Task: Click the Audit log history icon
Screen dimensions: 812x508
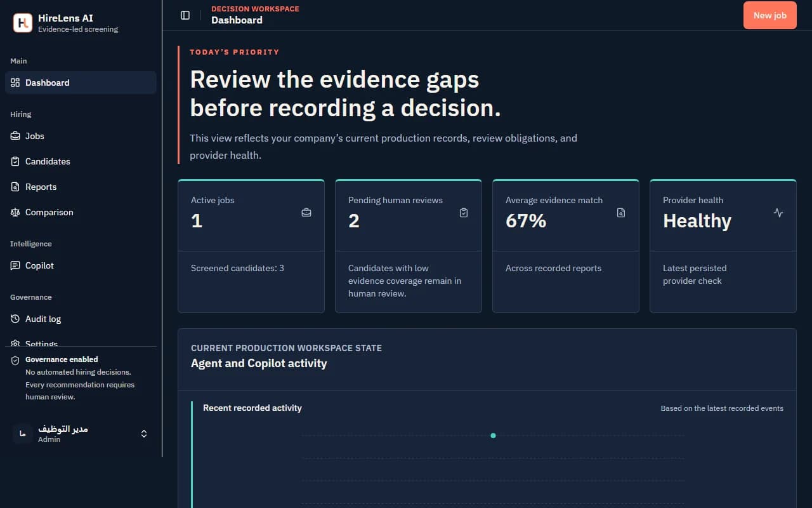Action: click(15, 319)
